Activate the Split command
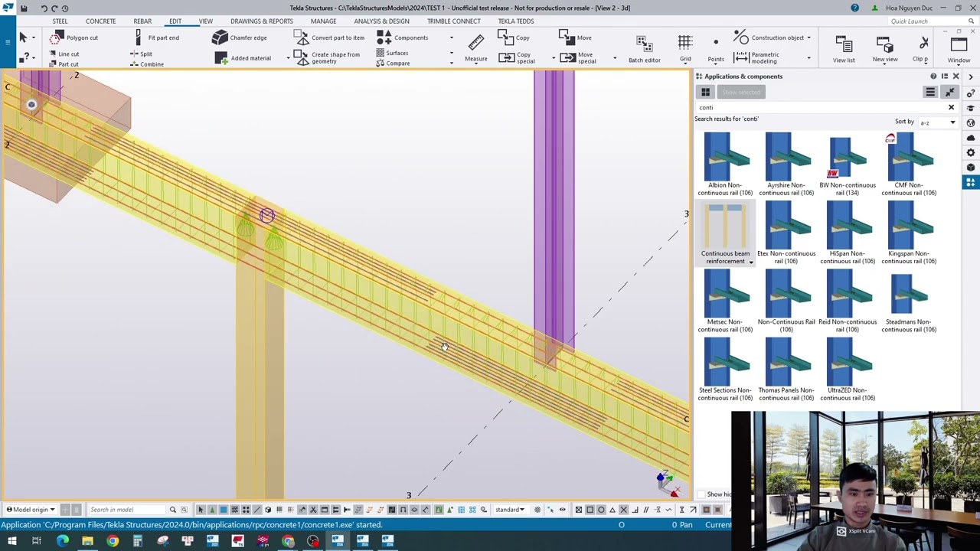 [x=141, y=54]
